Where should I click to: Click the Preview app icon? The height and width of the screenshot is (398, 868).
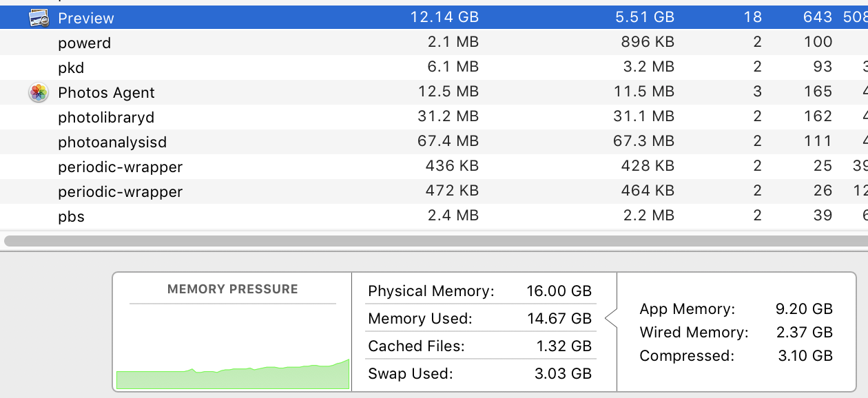[39, 19]
